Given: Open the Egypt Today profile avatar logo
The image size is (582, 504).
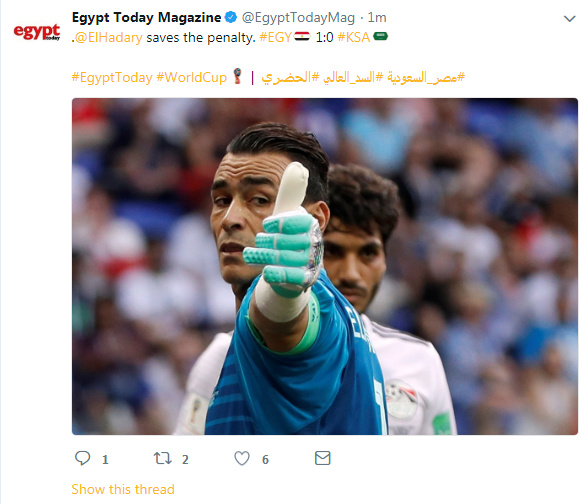Looking at the screenshot, I should pos(37,32).
